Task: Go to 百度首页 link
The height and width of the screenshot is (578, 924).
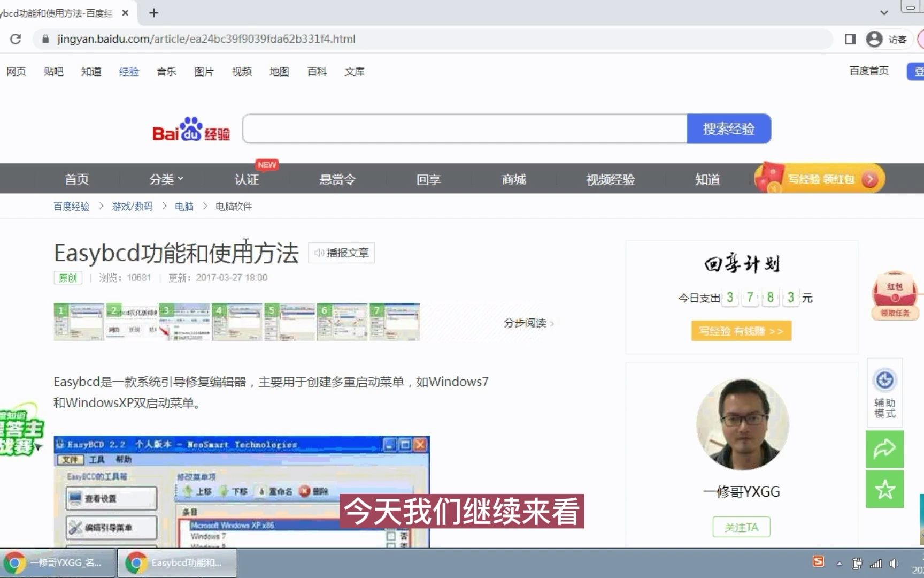Action: [x=869, y=71]
